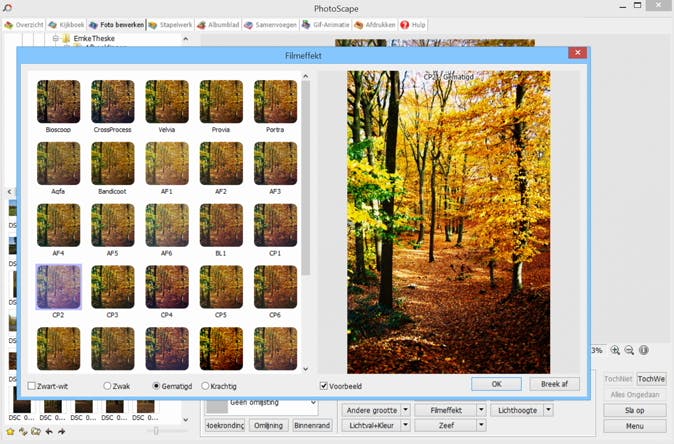The width and height of the screenshot is (674, 444).
Task: Uncheck the Voorbeeld preview checkbox
Action: tap(324, 386)
